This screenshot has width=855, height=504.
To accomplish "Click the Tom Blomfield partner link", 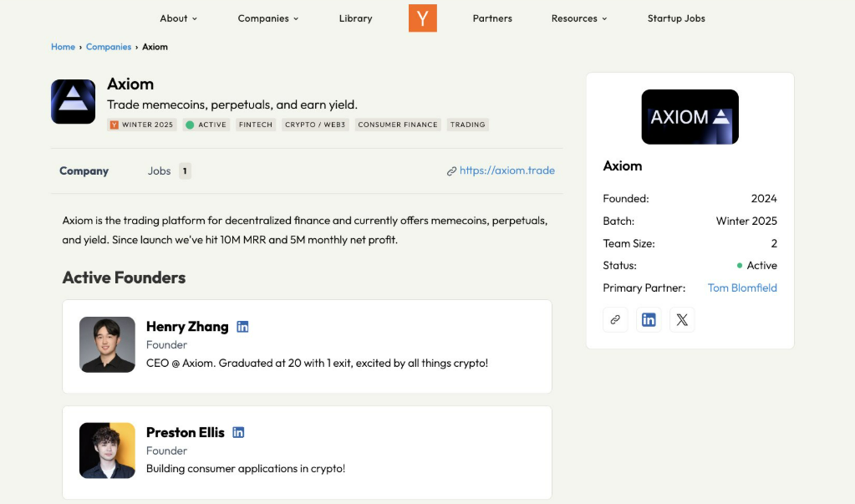I will coord(742,288).
